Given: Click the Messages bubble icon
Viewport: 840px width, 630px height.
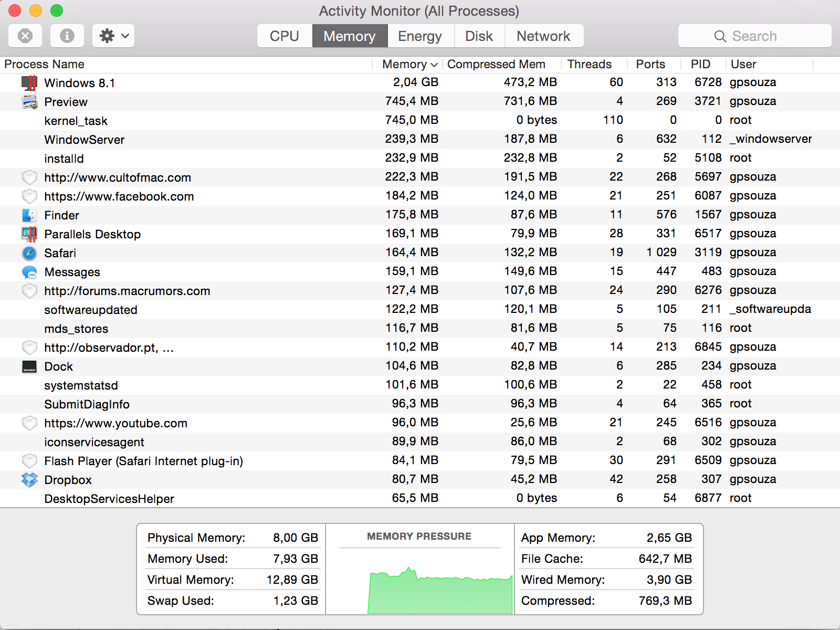Looking at the screenshot, I should coord(29,272).
